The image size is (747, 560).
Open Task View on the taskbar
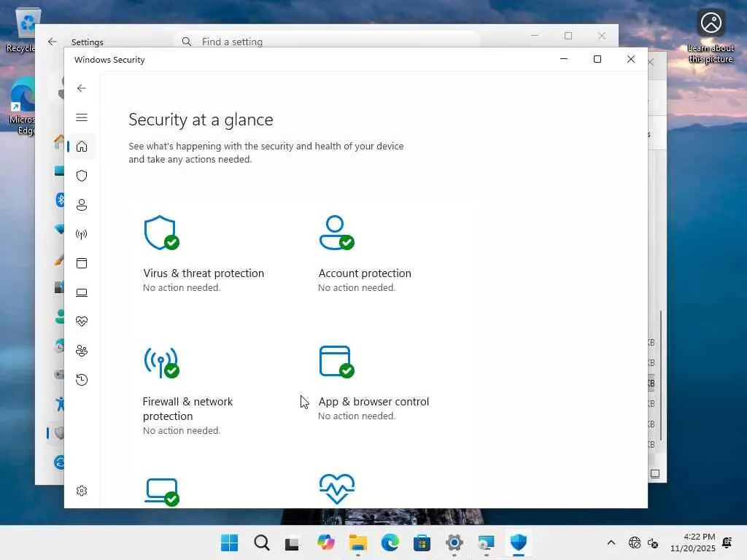coord(292,542)
